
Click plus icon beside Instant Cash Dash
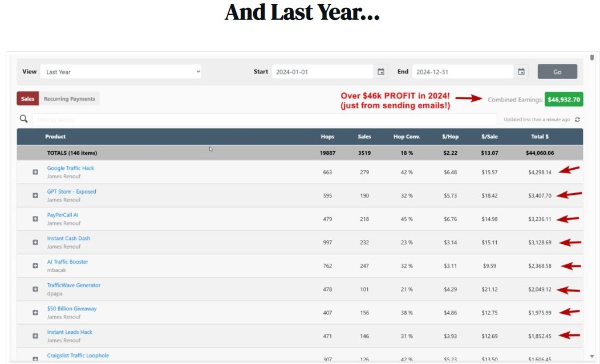pyautogui.click(x=35, y=242)
